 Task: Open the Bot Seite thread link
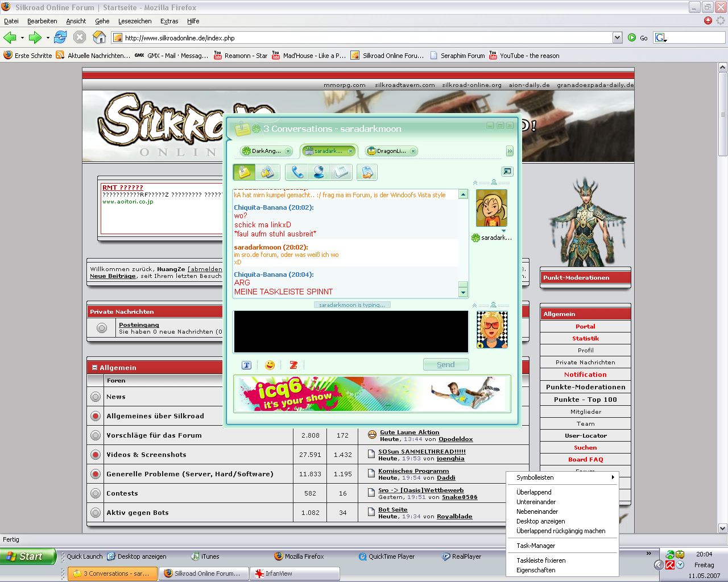[x=392, y=510]
